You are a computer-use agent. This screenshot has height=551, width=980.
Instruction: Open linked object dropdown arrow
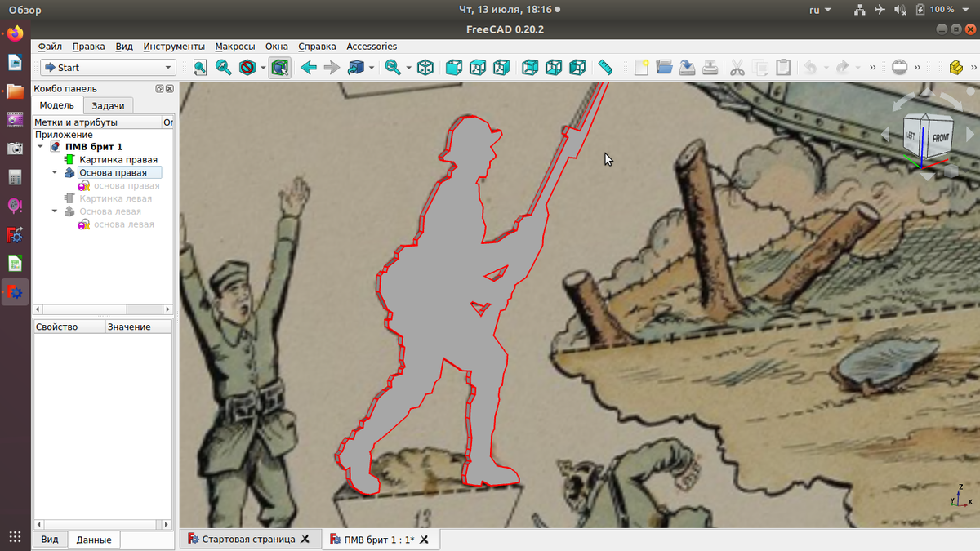(x=372, y=68)
